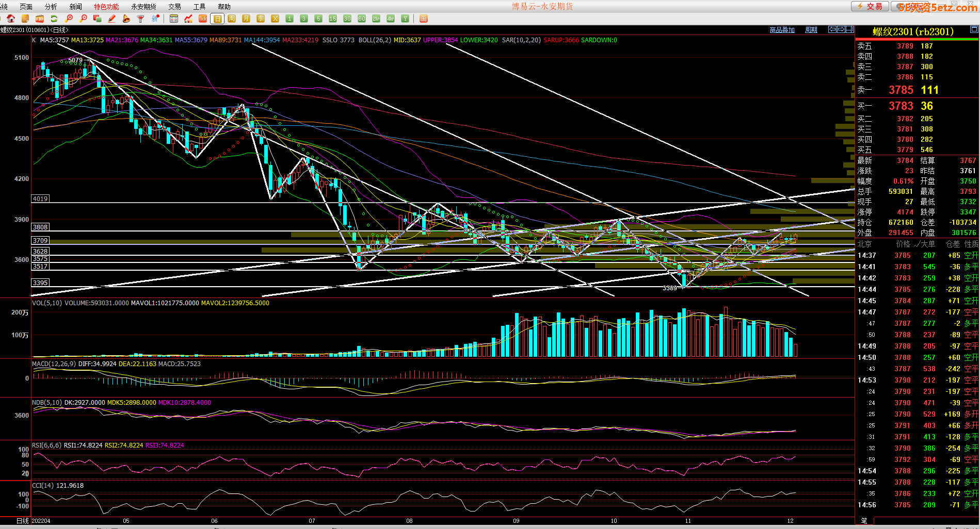980x529 pixels.
Task: Switch to the 2hr period
Action: (x=376, y=19)
